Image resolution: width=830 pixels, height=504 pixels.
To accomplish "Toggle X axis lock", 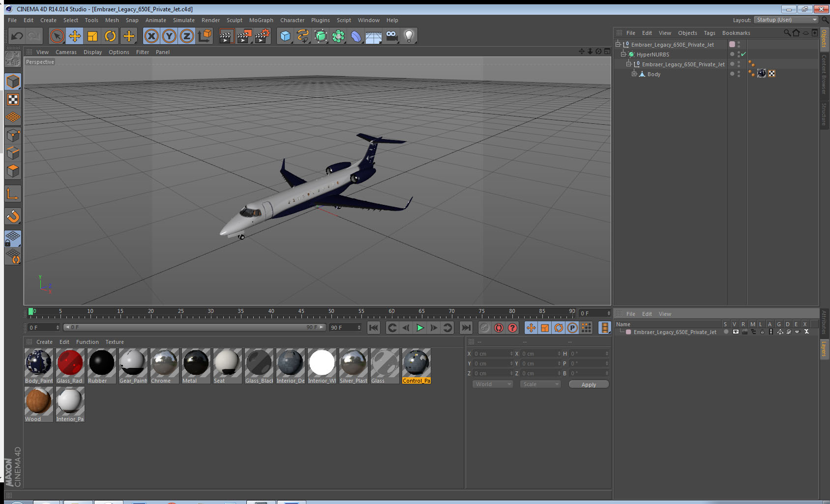I will (151, 36).
